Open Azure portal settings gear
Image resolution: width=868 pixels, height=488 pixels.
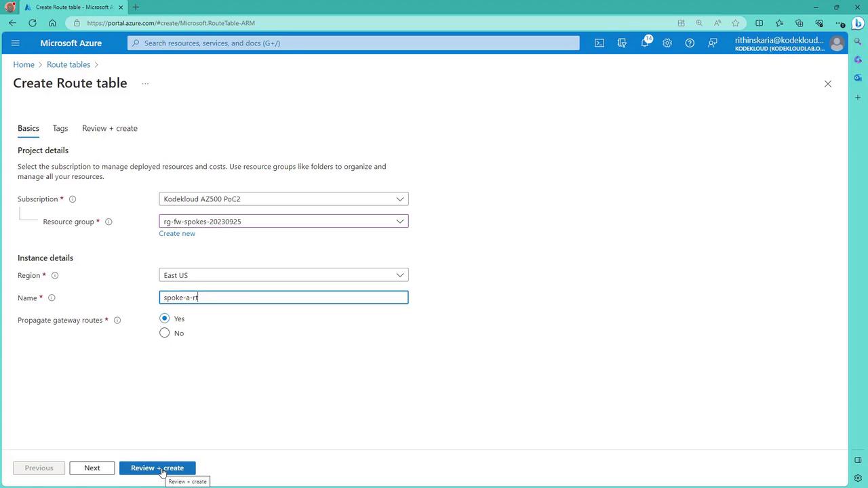coord(667,43)
